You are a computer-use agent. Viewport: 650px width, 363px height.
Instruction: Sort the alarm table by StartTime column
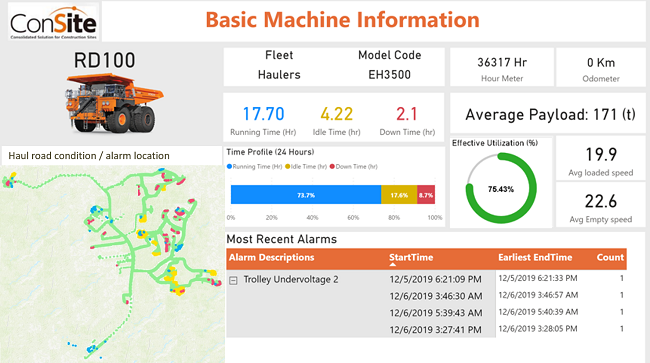click(x=411, y=257)
